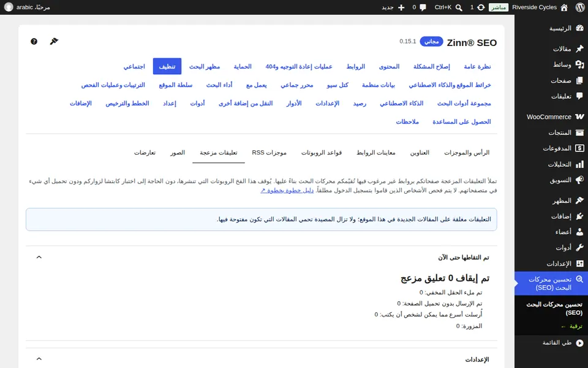The height and width of the screenshot is (368, 588).
Task: Open the Ctrl+K search icon
Action: (459, 7)
